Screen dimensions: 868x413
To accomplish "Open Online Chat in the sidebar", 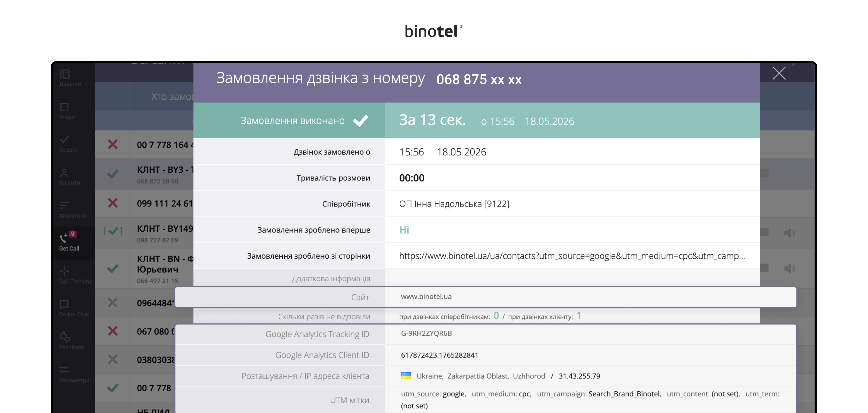I will pyautogui.click(x=74, y=309).
